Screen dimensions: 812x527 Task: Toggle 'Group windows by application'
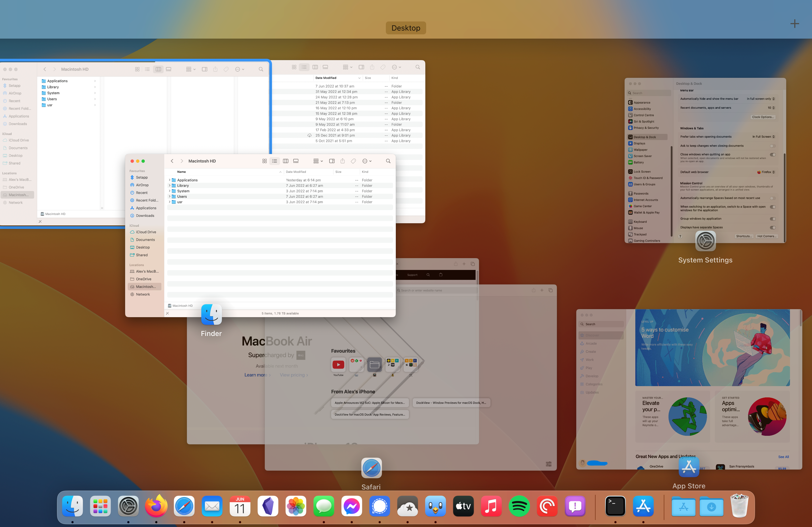coord(773,218)
